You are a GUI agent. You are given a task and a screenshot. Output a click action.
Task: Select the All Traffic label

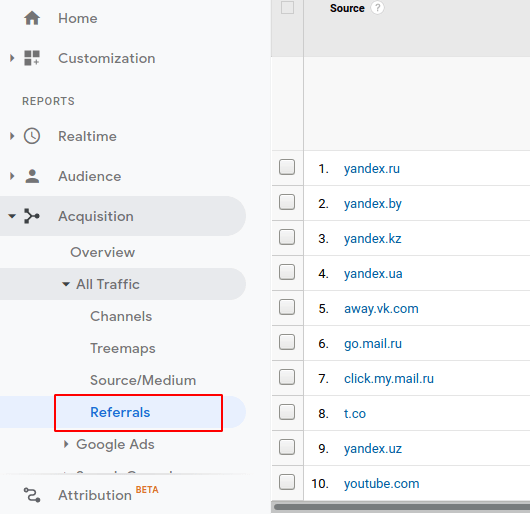(x=108, y=284)
